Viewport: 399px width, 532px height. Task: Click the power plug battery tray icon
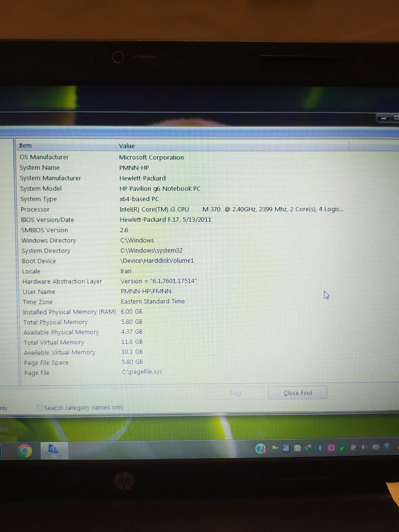pos(353,447)
